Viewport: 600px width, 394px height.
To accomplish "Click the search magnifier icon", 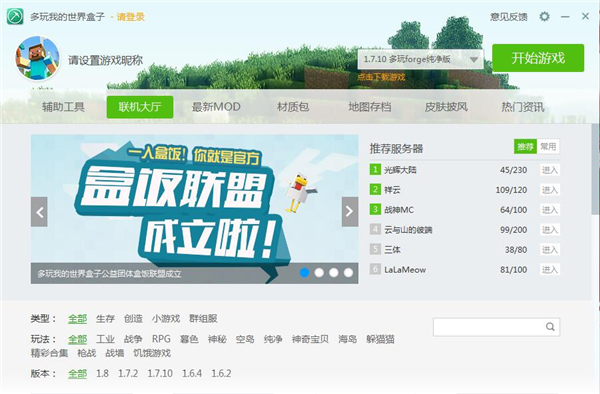I will click(550, 327).
